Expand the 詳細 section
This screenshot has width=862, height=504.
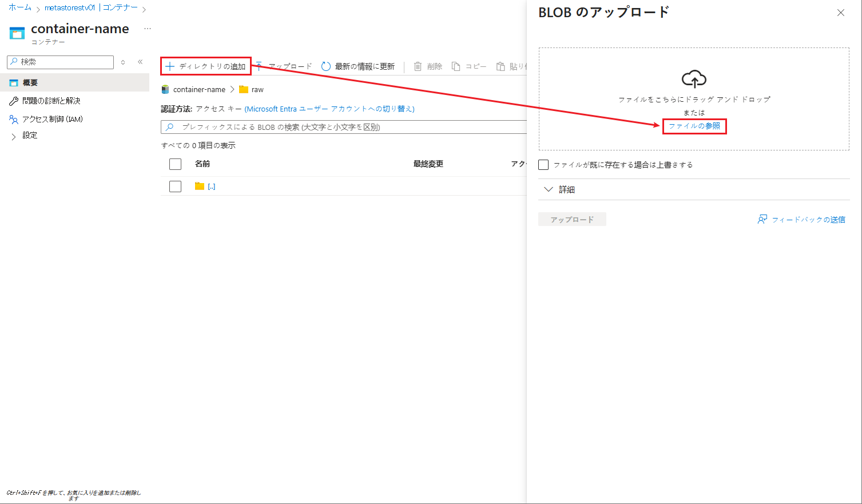tap(549, 189)
